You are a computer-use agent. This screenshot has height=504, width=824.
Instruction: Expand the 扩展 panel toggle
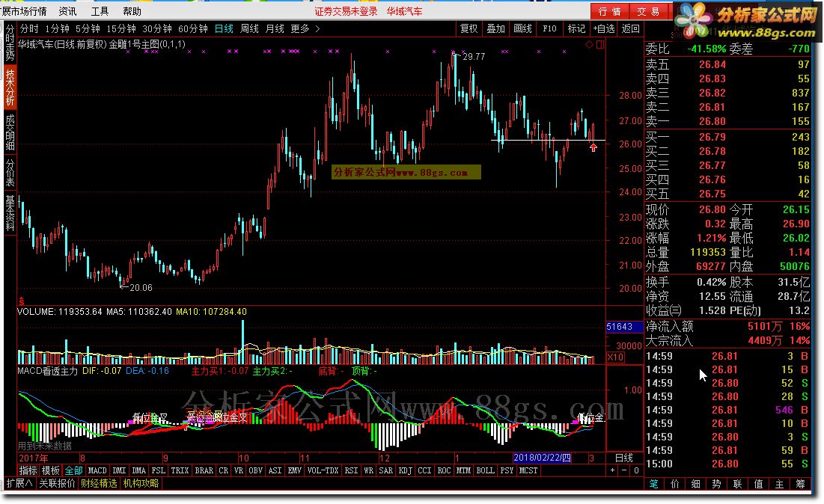pyautogui.click(x=19, y=483)
